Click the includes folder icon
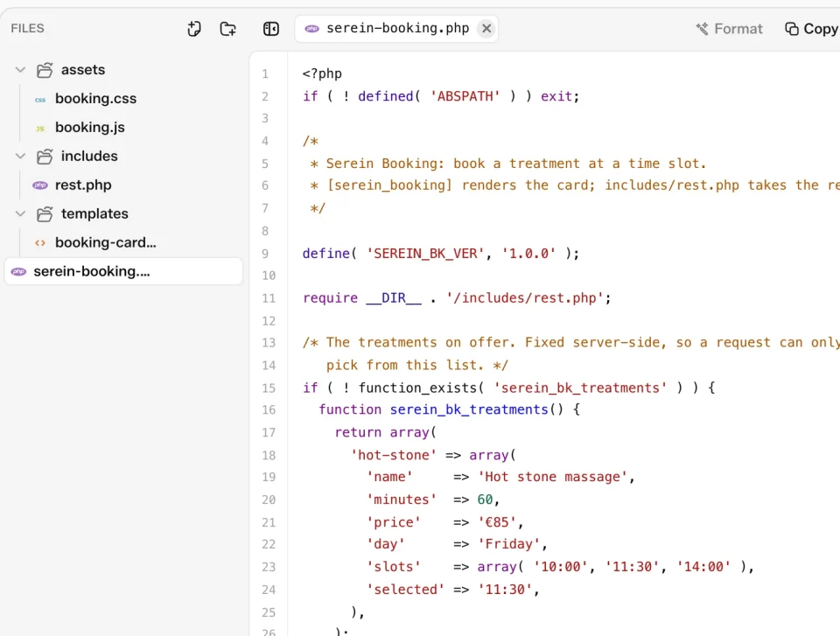 [45, 156]
